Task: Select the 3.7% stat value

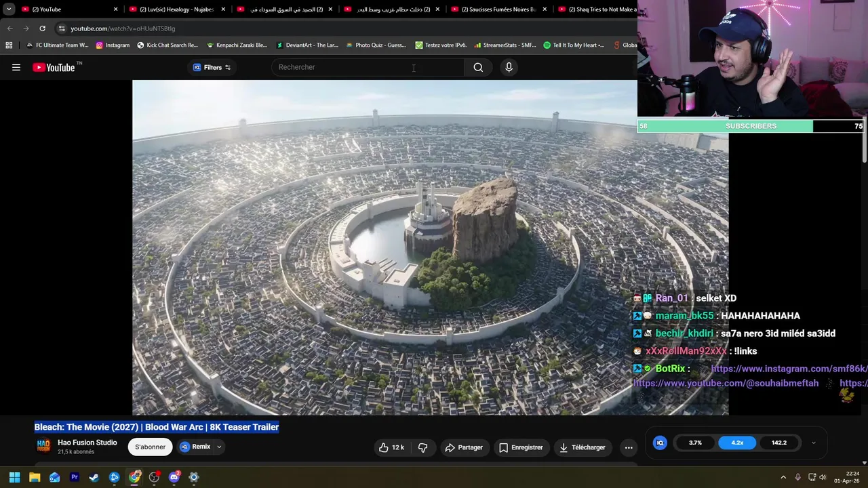Action: tap(695, 443)
